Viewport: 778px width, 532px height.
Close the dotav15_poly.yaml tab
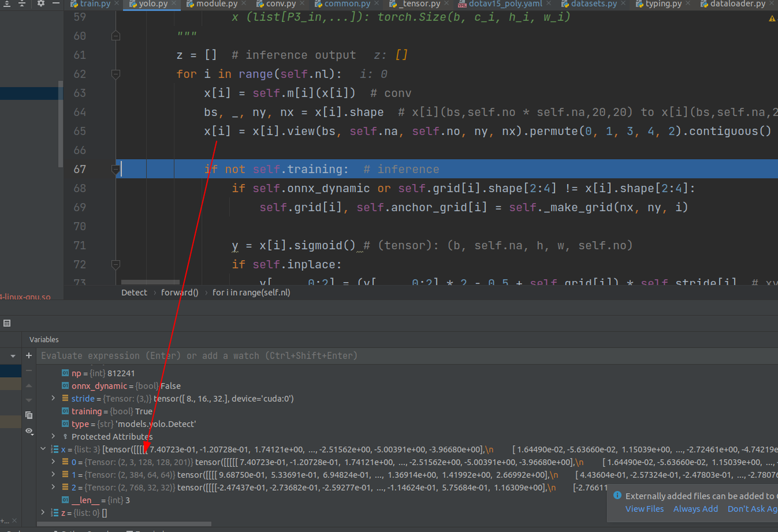click(x=548, y=4)
